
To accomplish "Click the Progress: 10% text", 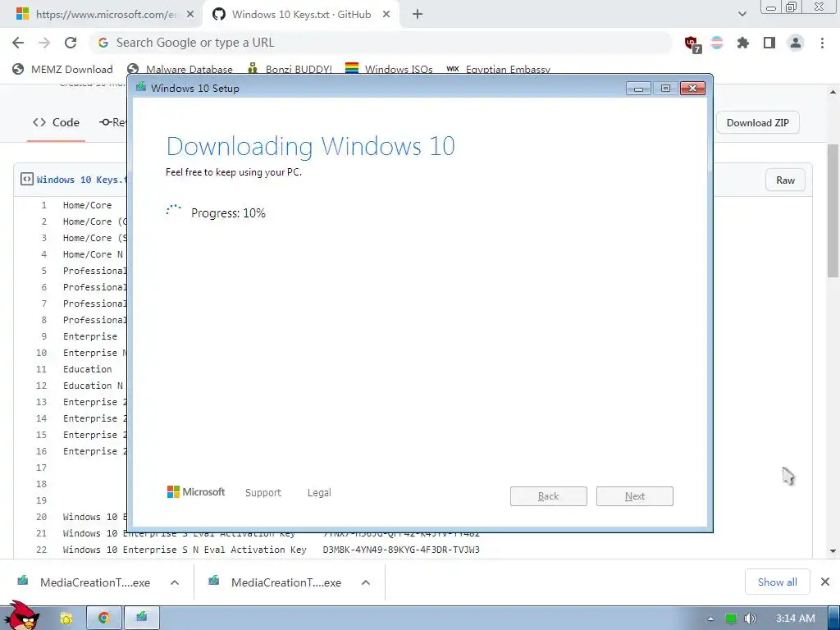I will [228, 213].
